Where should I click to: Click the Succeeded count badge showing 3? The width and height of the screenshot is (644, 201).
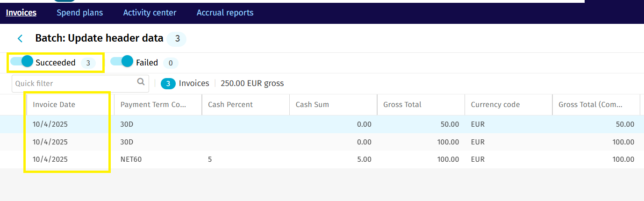88,63
